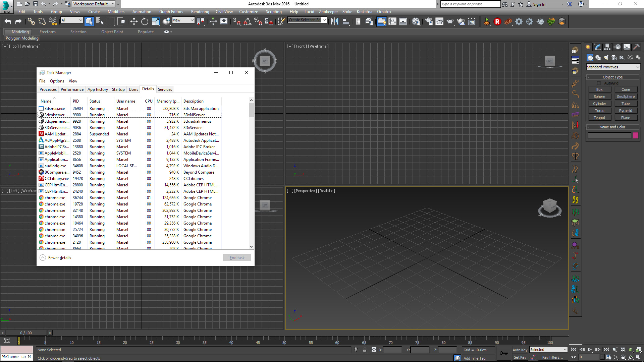Click the Angle Snap toggle icon
The image size is (644, 362).
pos(247,22)
